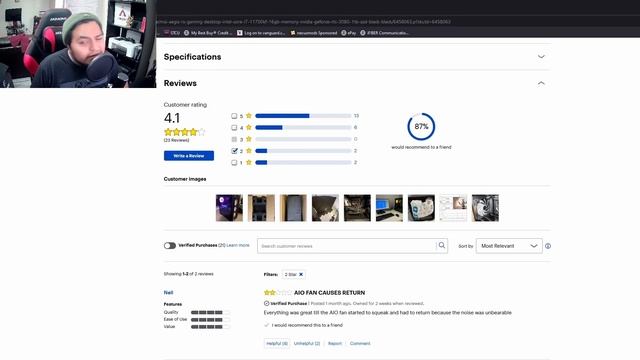Collapse the Reviews section chevron
The height and width of the screenshot is (360, 640).
(x=541, y=83)
